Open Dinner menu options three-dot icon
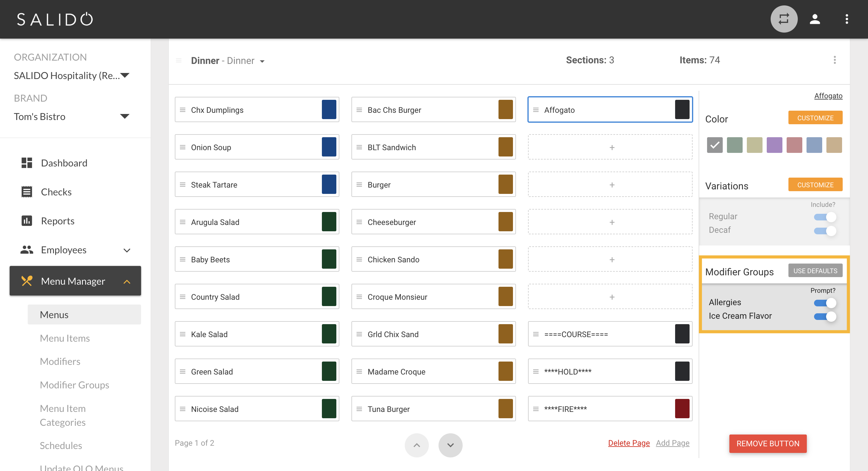Viewport: 868px width, 471px height. point(835,60)
